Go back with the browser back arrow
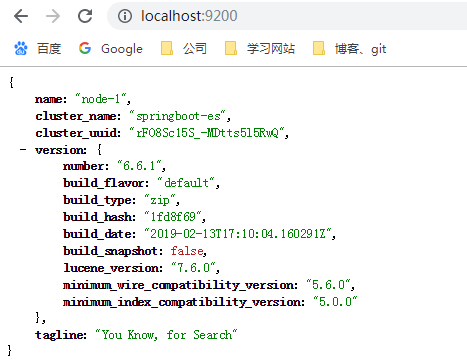This screenshot has width=467, height=364. (x=21, y=16)
